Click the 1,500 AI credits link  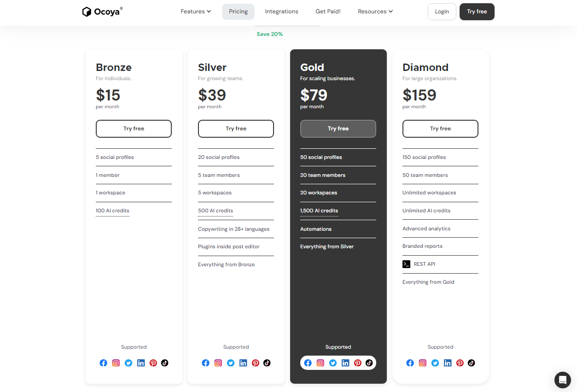click(x=319, y=211)
